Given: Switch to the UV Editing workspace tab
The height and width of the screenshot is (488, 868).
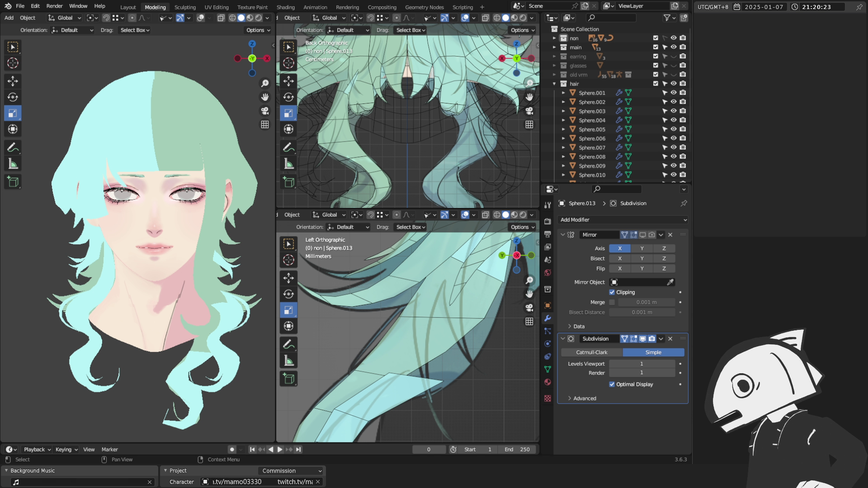Looking at the screenshot, I should coord(217,7).
